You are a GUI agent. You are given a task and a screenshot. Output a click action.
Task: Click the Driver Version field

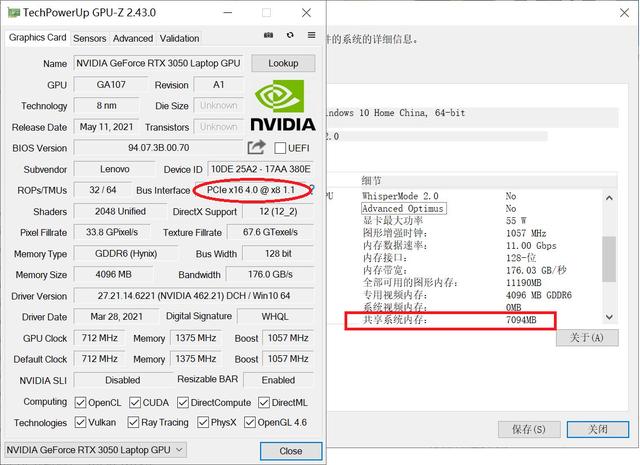(x=193, y=296)
